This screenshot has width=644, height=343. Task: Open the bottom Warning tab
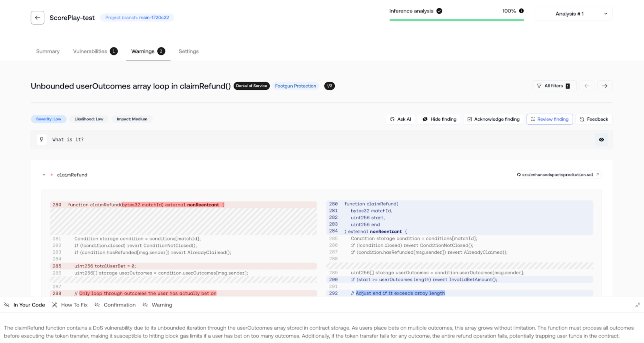[x=158, y=305]
